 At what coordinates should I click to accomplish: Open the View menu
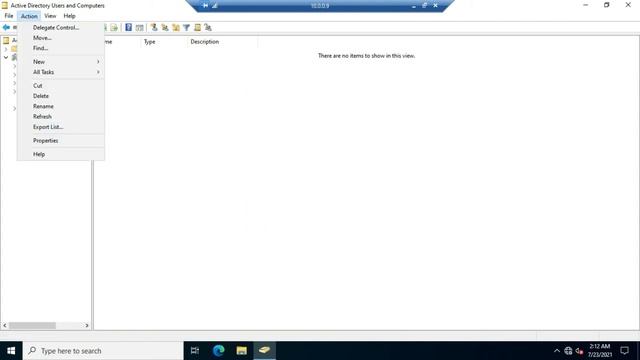(50, 16)
